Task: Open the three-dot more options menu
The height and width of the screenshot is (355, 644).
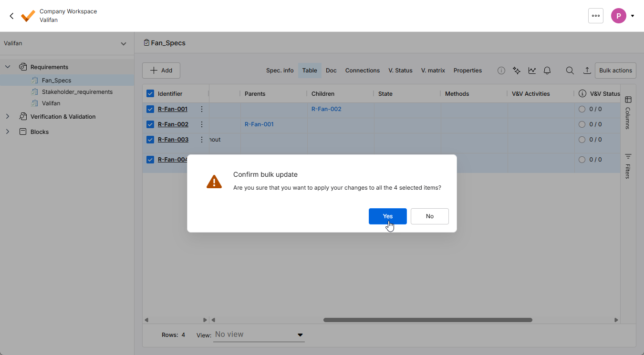Action: [596, 16]
